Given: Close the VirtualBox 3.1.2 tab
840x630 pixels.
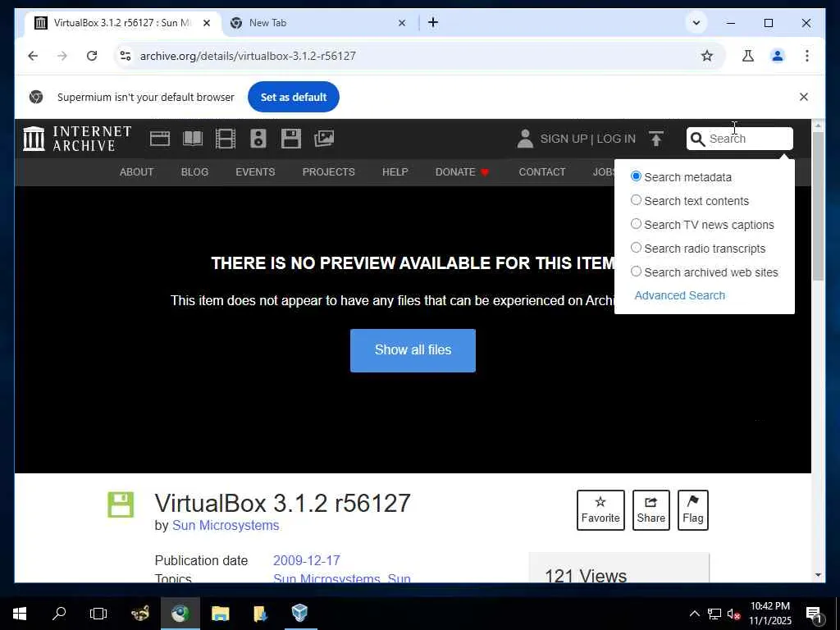Looking at the screenshot, I should (207, 23).
